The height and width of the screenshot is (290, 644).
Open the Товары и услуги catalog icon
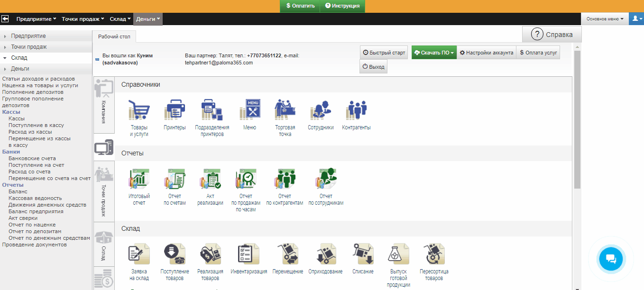139,110
